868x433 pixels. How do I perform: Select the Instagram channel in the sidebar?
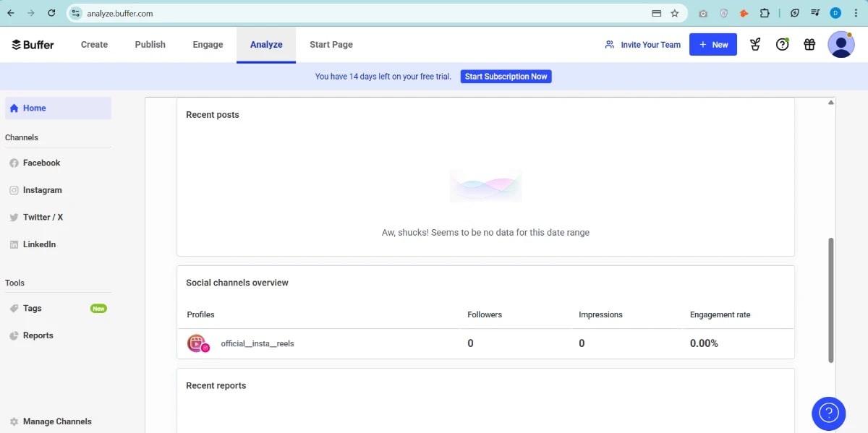point(41,189)
